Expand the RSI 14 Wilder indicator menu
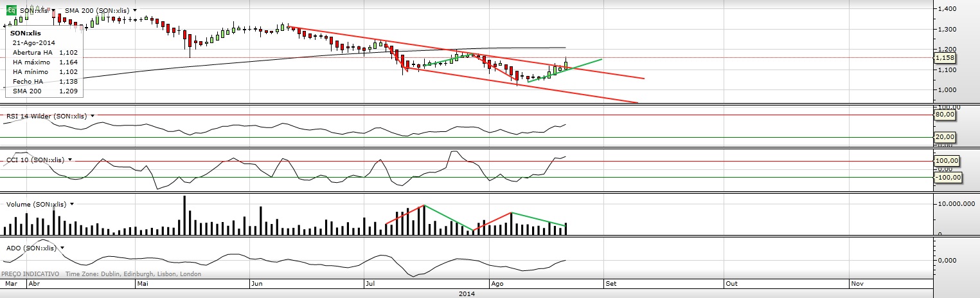Screen dimensions: 980x298 click(x=93, y=116)
